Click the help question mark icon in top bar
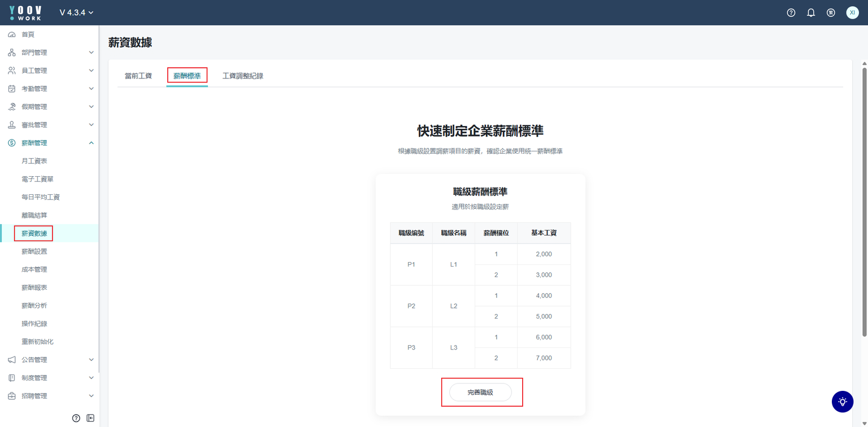The width and height of the screenshot is (868, 427). (x=791, y=12)
